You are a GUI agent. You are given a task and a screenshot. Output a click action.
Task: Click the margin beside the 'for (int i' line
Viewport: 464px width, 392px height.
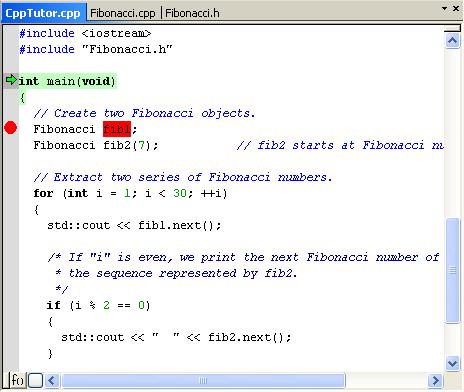11,193
